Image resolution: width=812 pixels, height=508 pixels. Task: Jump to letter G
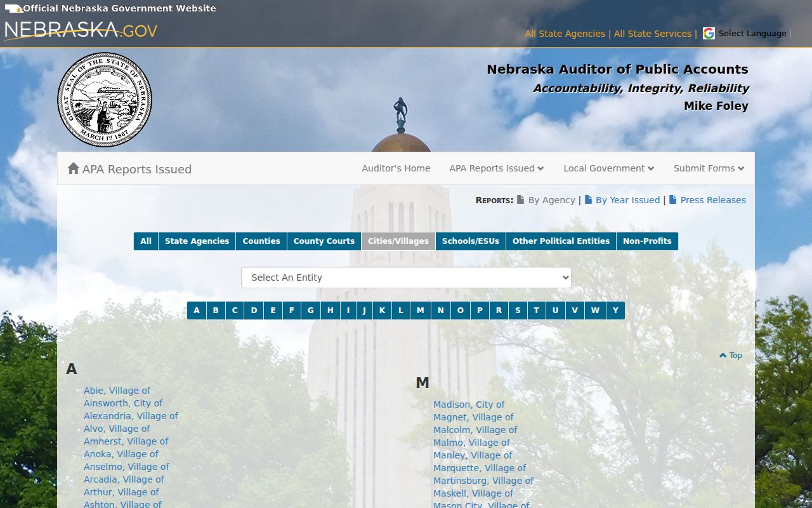coord(311,311)
